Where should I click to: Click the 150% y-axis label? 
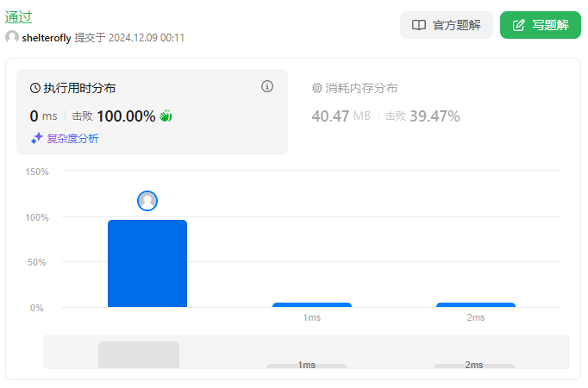37,172
